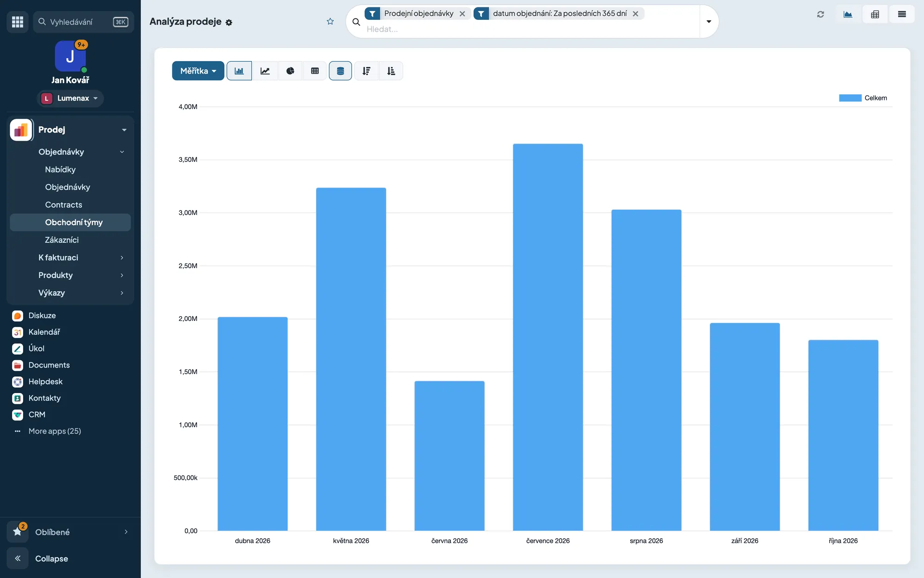The width and height of the screenshot is (924, 578).
Task: Collapse the Prodej app section
Action: (x=124, y=130)
